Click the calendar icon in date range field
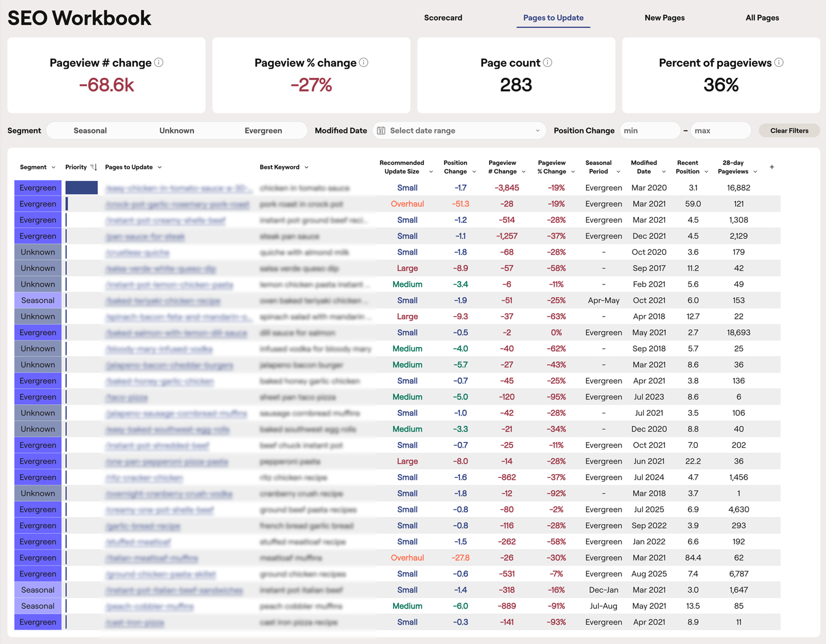This screenshot has height=644, width=826. [381, 131]
